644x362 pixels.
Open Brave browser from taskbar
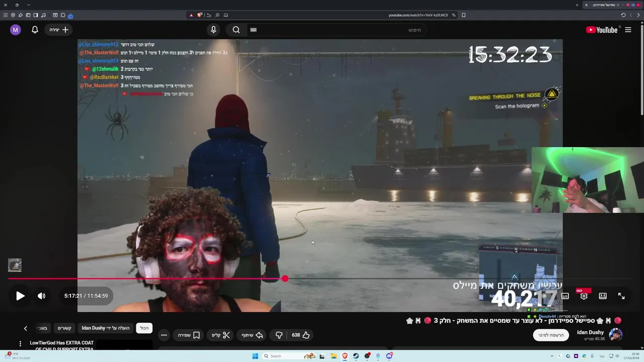pyautogui.click(x=345, y=356)
